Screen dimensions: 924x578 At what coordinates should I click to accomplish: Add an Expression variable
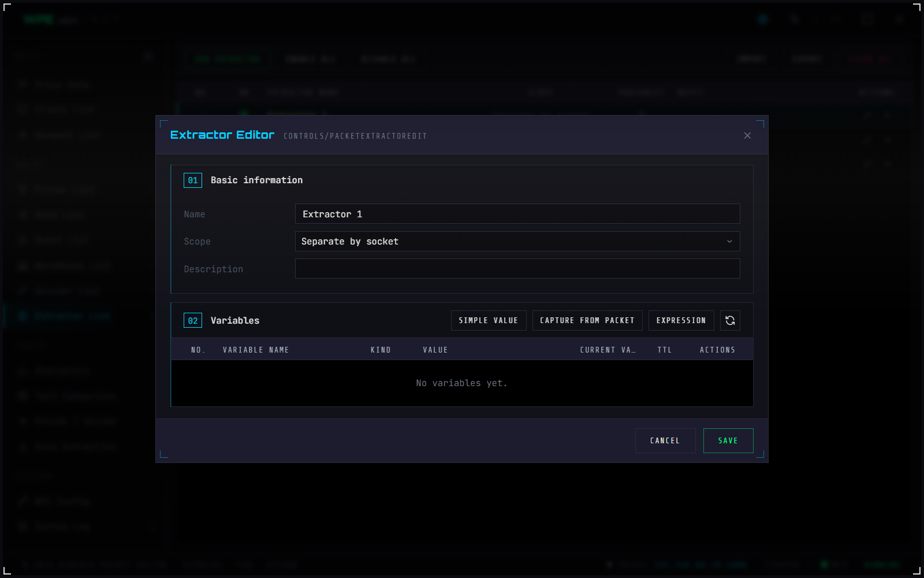click(681, 320)
